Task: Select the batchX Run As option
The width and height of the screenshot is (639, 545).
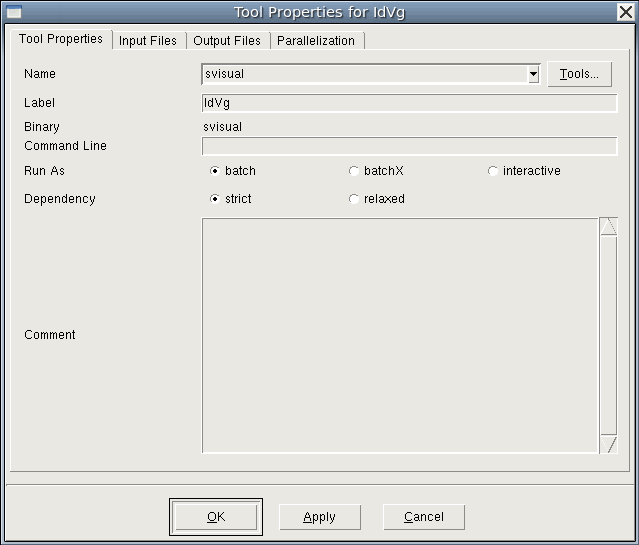Action: (x=376, y=171)
